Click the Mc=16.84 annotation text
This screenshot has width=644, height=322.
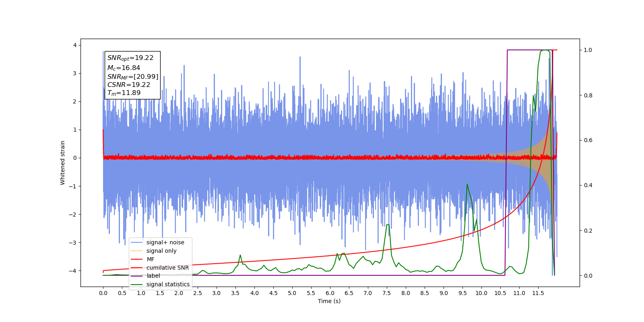pos(124,68)
